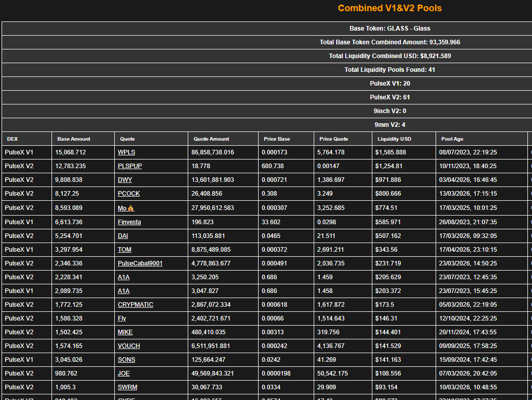
Task: Select the 9mm V2: 4 summary row
Action: (390, 125)
